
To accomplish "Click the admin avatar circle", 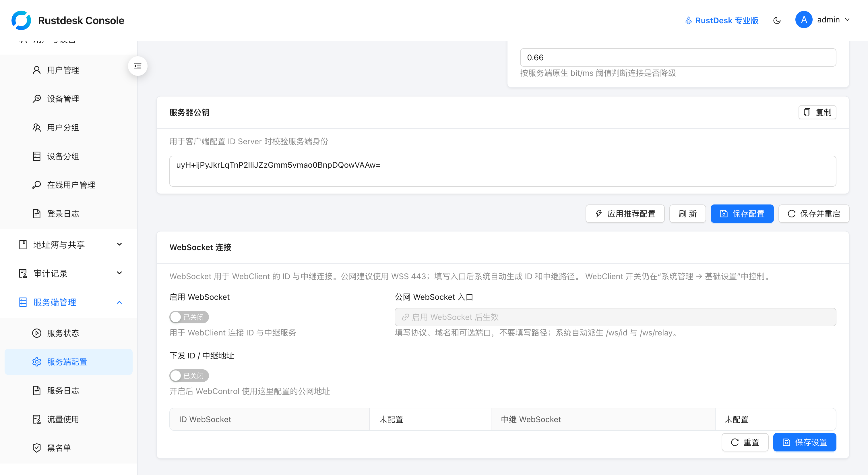I will point(804,20).
